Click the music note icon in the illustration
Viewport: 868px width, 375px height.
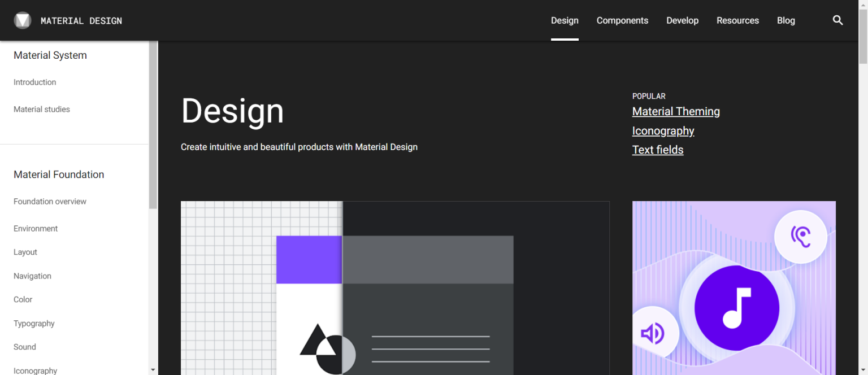pyautogui.click(x=736, y=307)
